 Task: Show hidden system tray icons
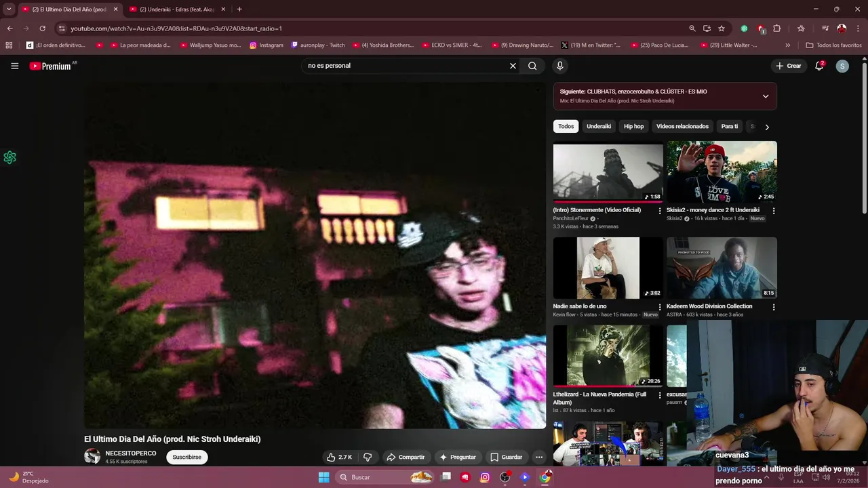tap(766, 477)
